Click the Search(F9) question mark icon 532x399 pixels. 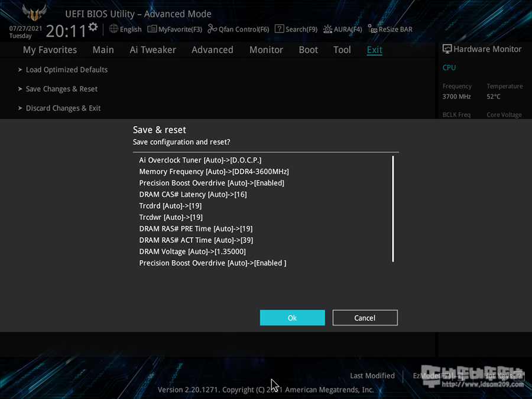point(279,29)
